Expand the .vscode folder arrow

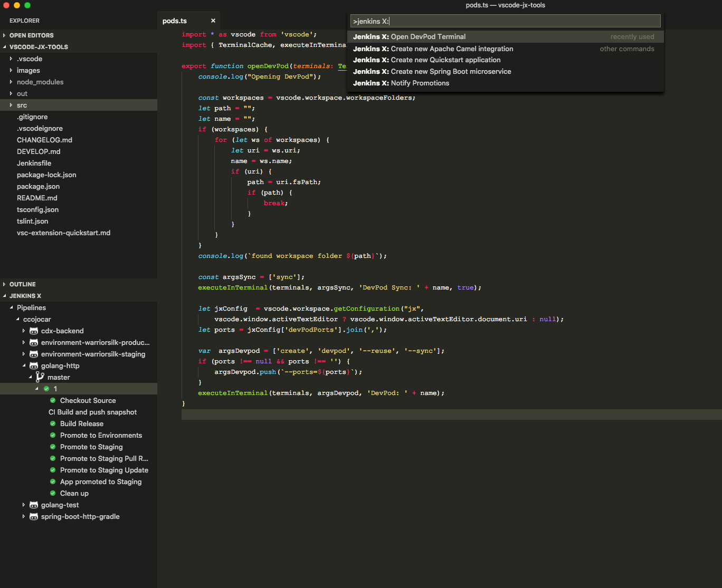pyautogui.click(x=11, y=59)
